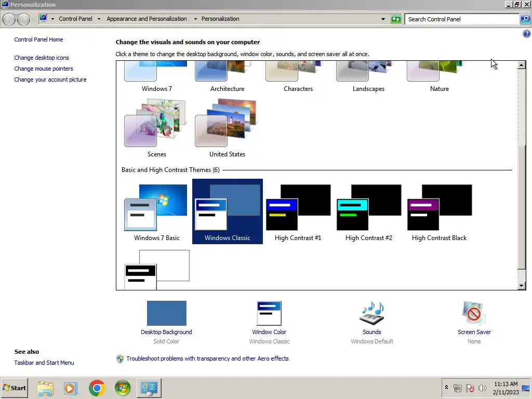Open Windows Explorer from the taskbar
The height and width of the screenshot is (399, 532).
(x=45, y=388)
